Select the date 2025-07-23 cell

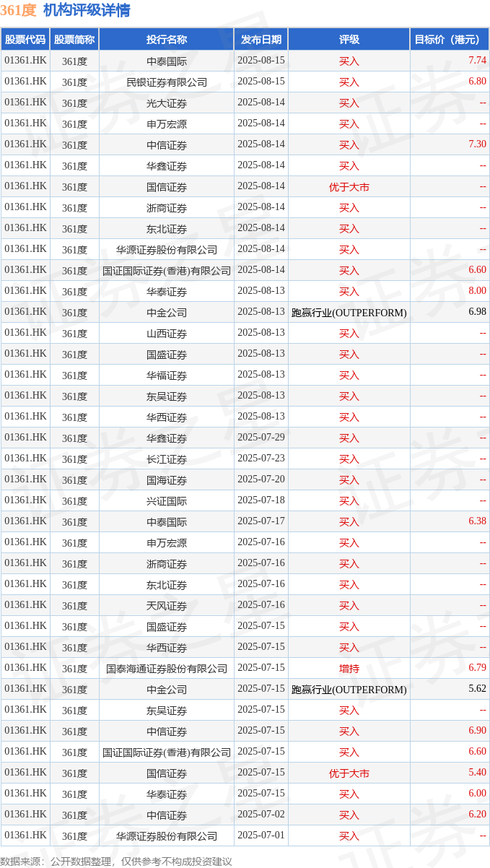point(261,459)
